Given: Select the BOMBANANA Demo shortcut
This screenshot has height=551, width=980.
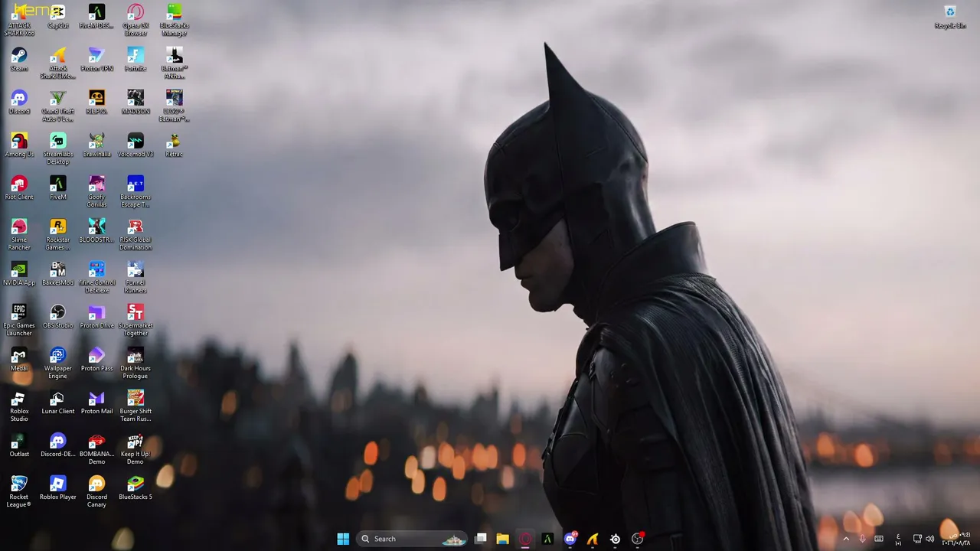Looking at the screenshot, I should coord(96,449).
